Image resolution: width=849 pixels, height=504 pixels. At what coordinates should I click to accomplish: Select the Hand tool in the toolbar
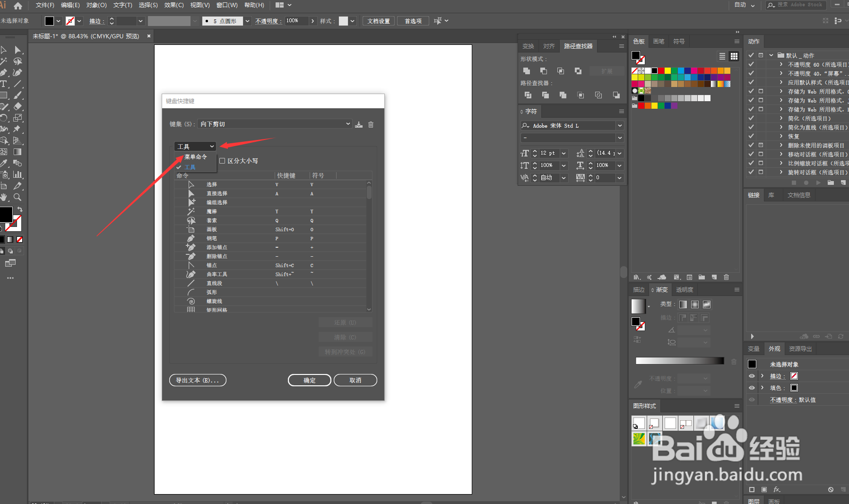pyautogui.click(x=4, y=197)
